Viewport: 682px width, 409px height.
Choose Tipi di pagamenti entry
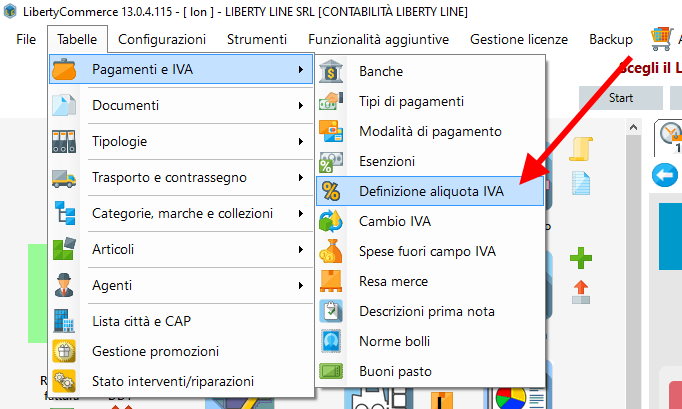430,101
